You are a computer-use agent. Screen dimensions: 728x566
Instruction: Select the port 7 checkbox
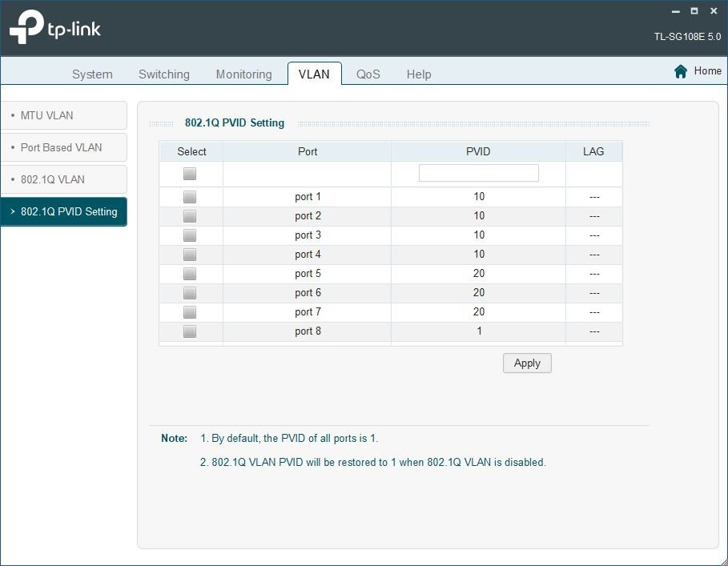(x=190, y=312)
